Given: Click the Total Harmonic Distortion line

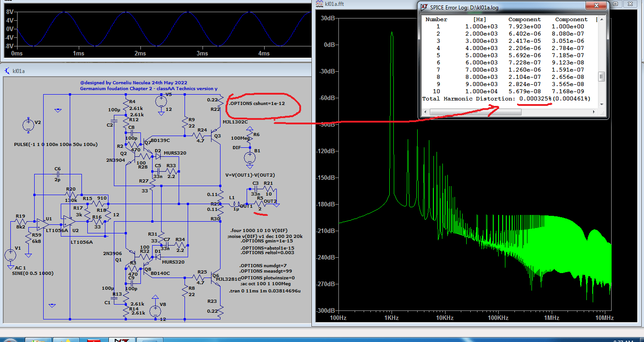Looking at the screenshot, I should [506, 99].
